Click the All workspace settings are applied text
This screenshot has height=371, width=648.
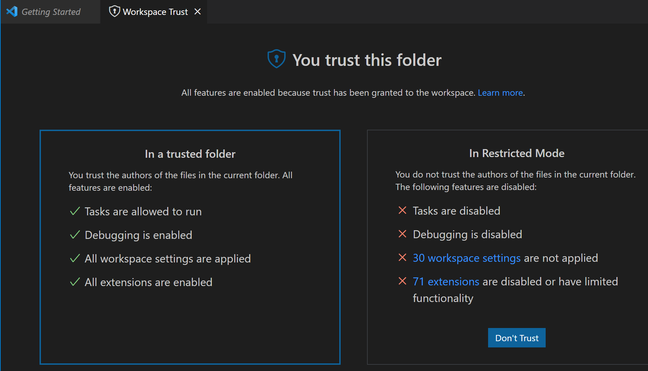(167, 259)
